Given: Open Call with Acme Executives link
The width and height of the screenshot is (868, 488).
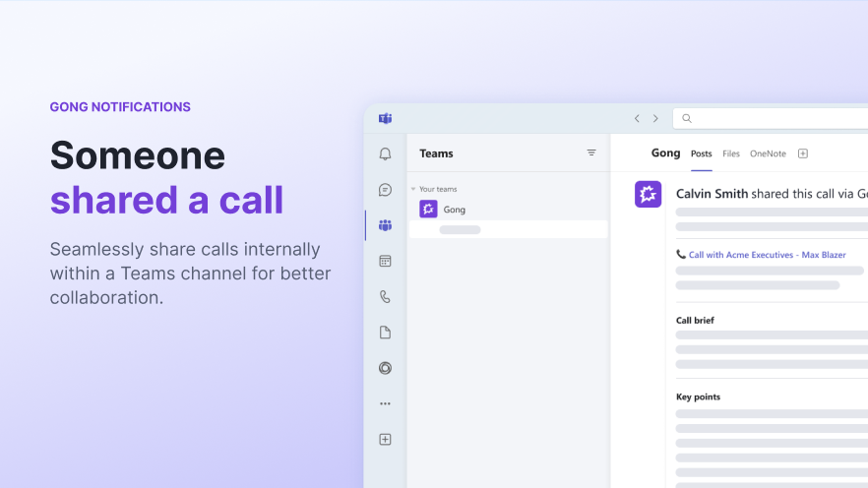Looking at the screenshot, I should point(767,255).
